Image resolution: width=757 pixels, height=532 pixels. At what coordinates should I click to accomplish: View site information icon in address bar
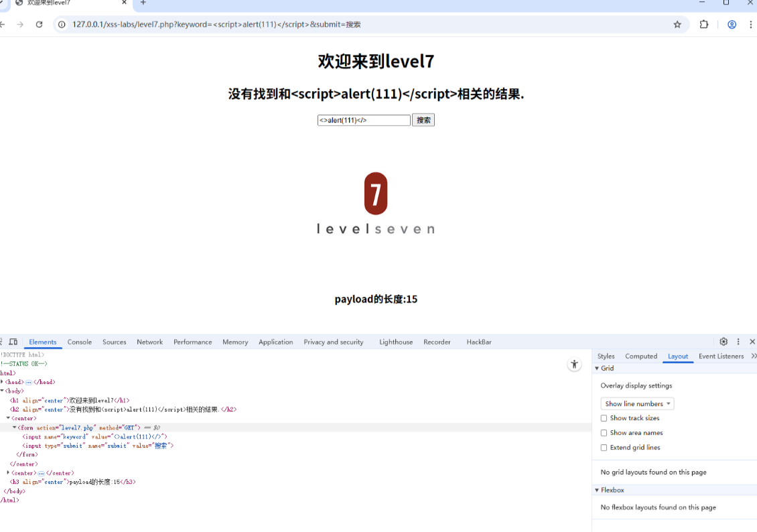click(x=62, y=25)
